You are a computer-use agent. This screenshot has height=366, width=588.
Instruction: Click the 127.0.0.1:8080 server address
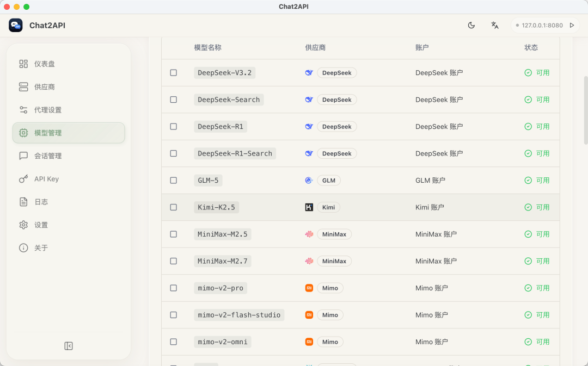542,25
